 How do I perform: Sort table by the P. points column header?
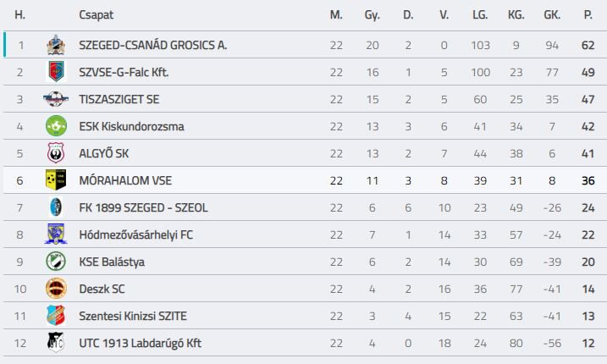pos(588,15)
